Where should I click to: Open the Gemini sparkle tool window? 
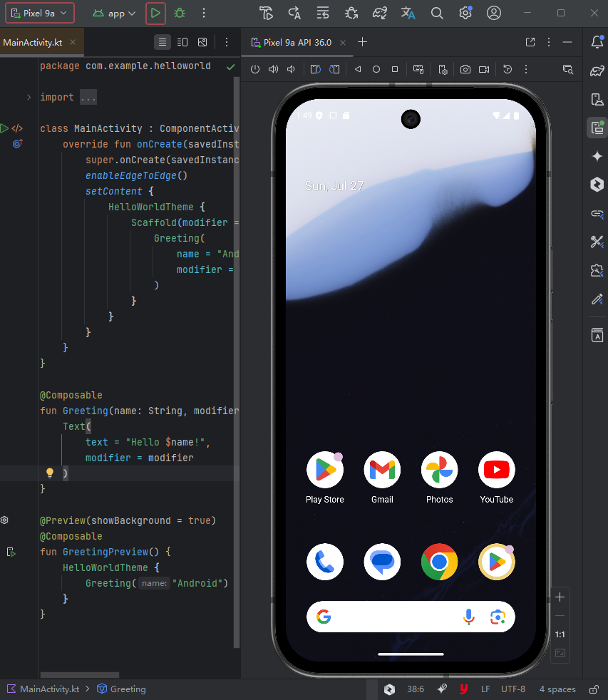597,156
